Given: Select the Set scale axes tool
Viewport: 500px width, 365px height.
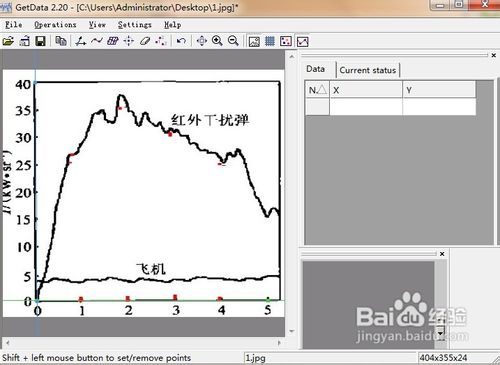Looking at the screenshot, I should [81, 41].
